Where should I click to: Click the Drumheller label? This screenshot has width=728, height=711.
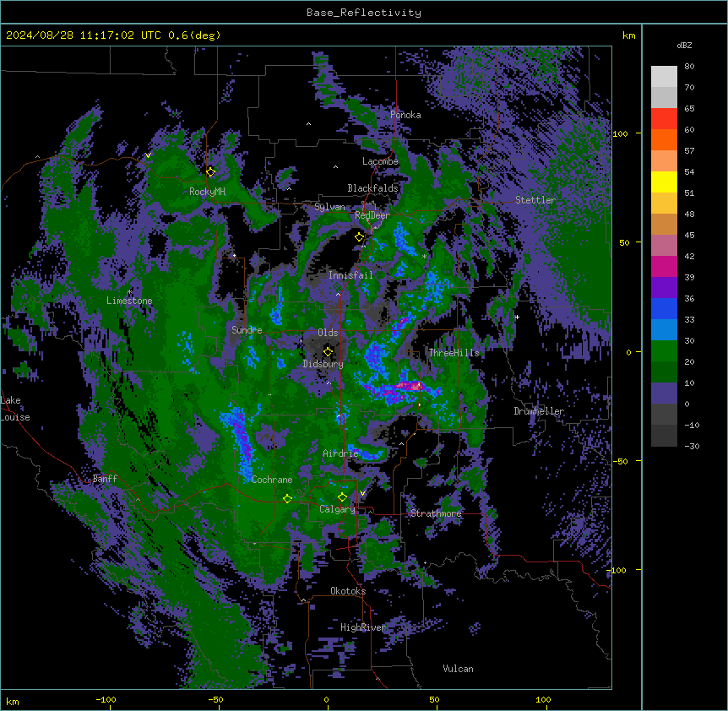click(539, 411)
